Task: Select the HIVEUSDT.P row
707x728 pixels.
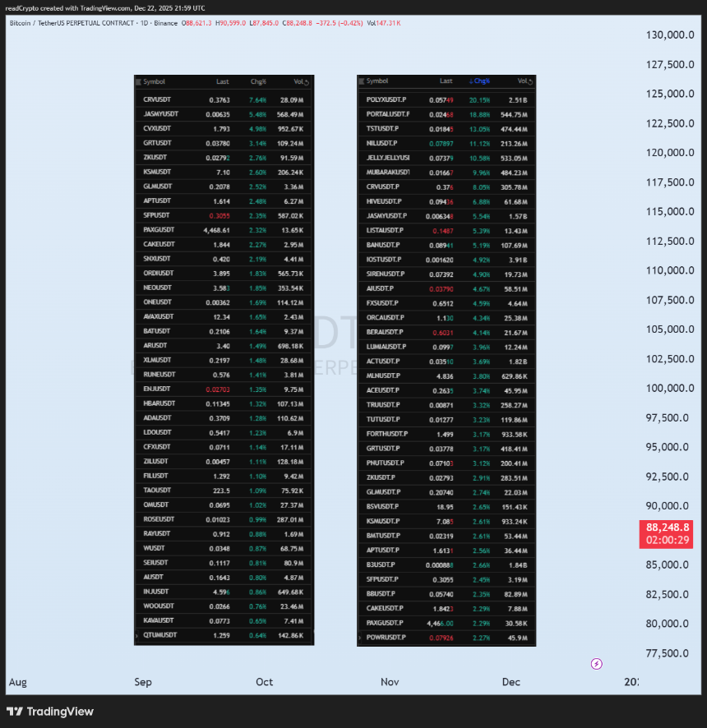Action: pyautogui.click(x=447, y=201)
